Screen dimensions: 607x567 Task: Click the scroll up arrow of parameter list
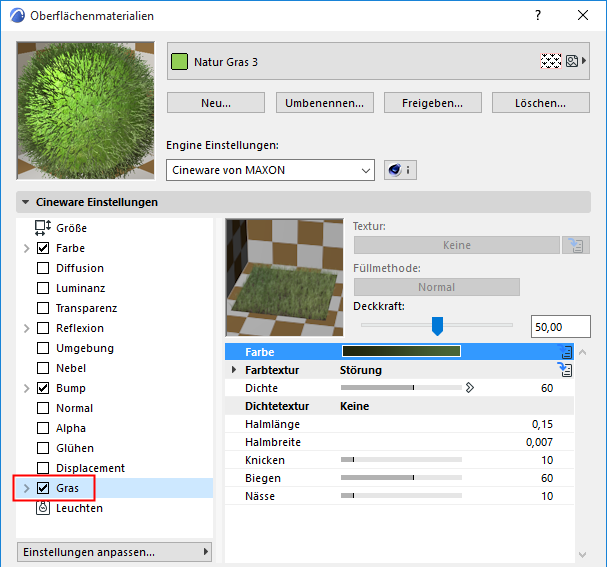582,352
